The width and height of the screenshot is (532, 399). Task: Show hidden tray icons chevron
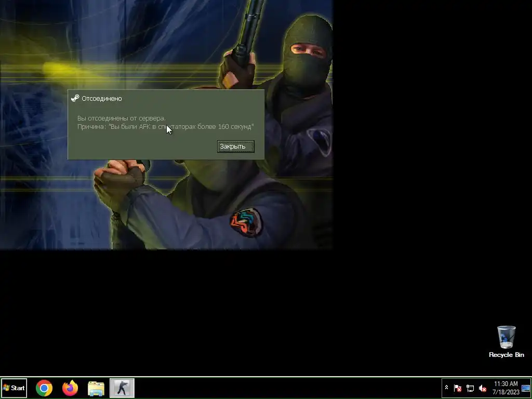click(446, 388)
